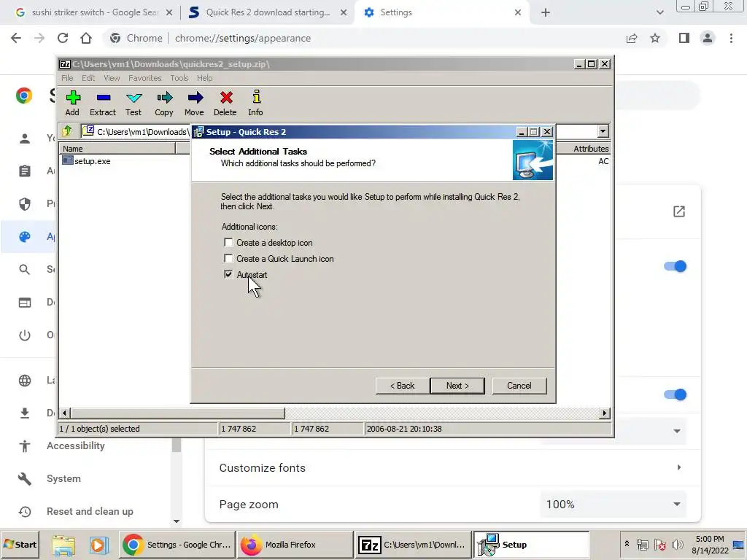Click Next in the Setup wizard
The height and width of the screenshot is (560, 747).
[457, 386]
